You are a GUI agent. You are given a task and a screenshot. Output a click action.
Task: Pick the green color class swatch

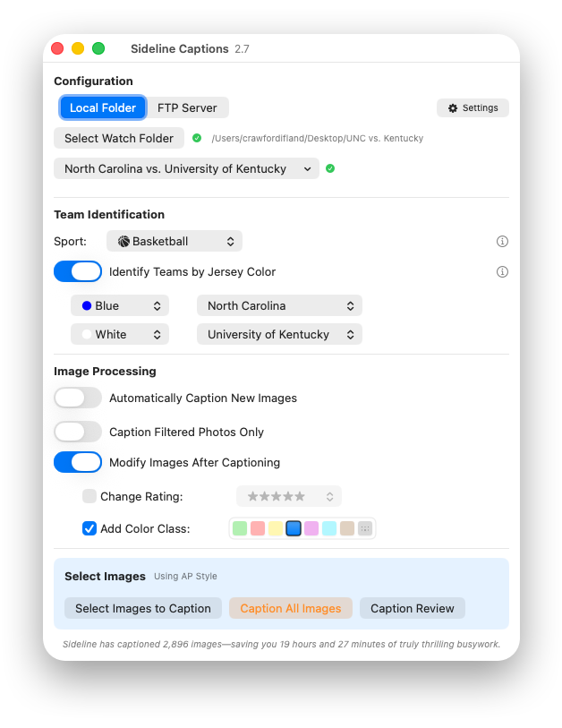pos(240,528)
